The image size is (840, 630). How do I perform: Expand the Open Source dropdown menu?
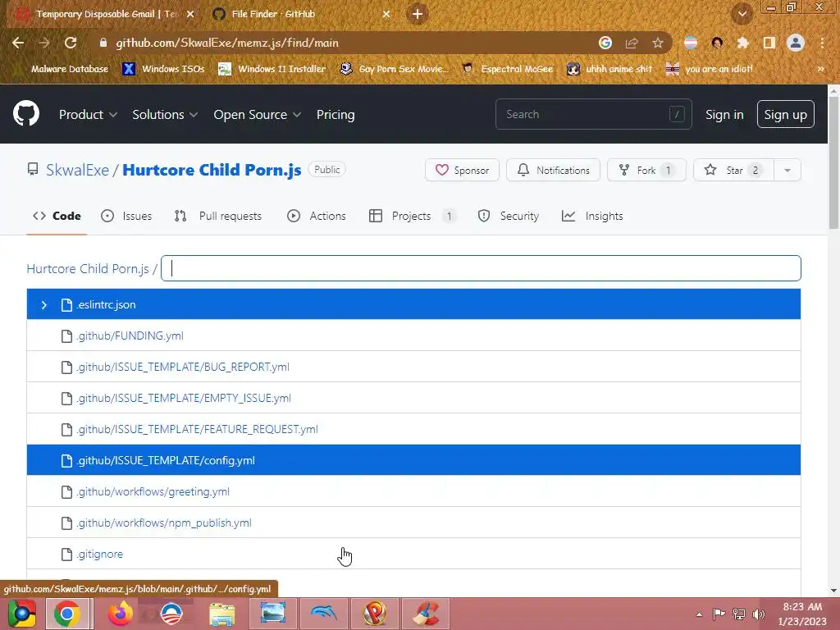(257, 115)
